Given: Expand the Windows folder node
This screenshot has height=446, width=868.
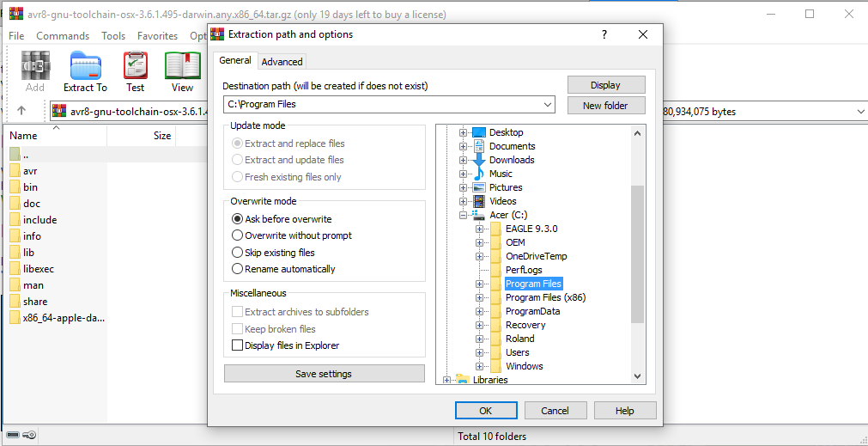Looking at the screenshot, I should pyautogui.click(x=479, y=366).
